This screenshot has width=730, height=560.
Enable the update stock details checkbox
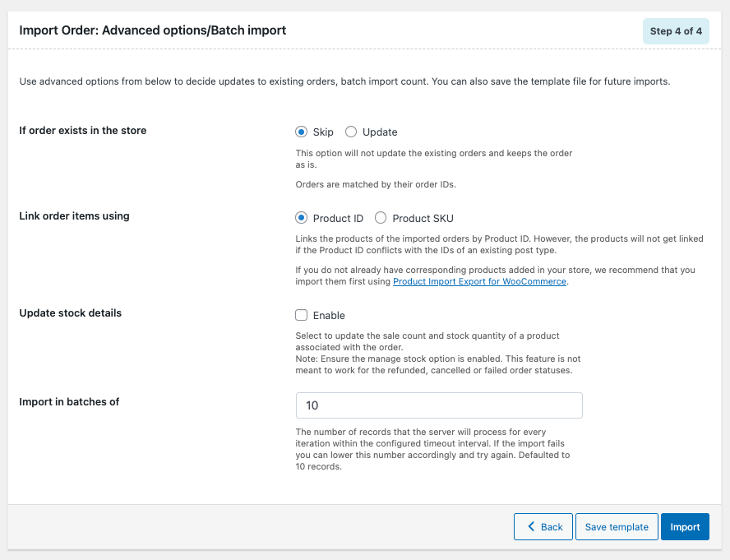(302, 315)
